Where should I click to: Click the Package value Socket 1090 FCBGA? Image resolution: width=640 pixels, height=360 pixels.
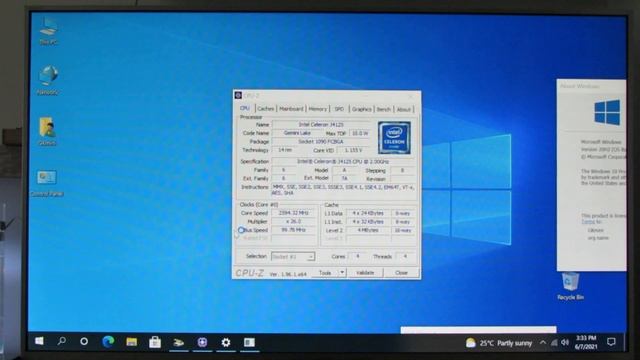tap(321, 142)
